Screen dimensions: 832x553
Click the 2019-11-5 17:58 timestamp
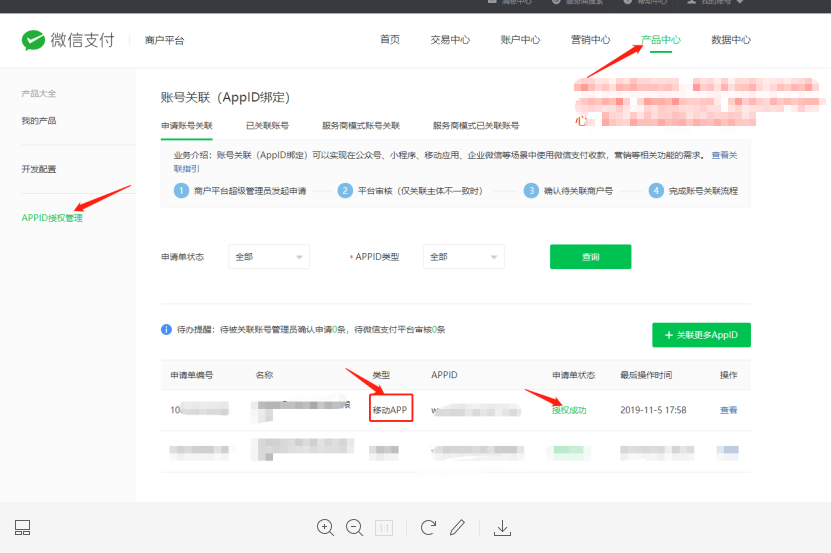point(653,410)
